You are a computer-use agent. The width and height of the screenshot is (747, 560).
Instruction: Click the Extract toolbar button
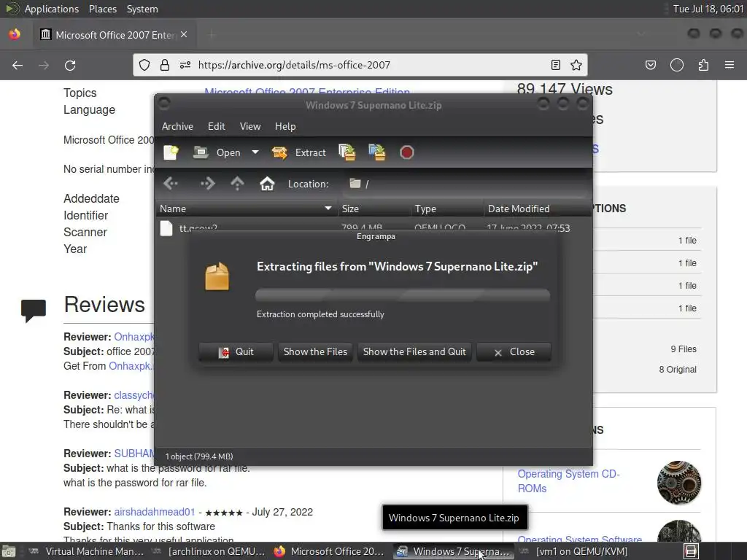pyautogui.click(x=299, y=152)
